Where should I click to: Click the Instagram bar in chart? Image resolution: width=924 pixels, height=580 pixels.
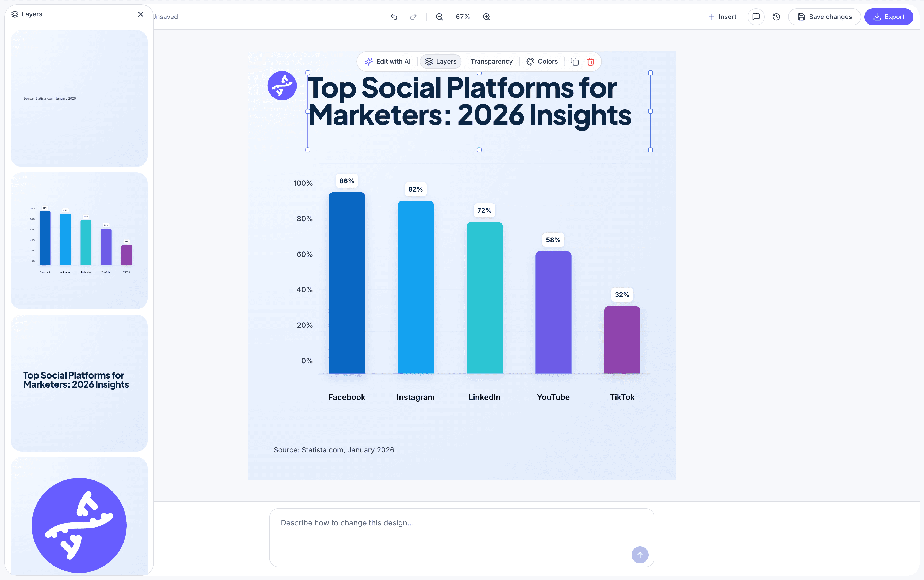coord(415,287)
